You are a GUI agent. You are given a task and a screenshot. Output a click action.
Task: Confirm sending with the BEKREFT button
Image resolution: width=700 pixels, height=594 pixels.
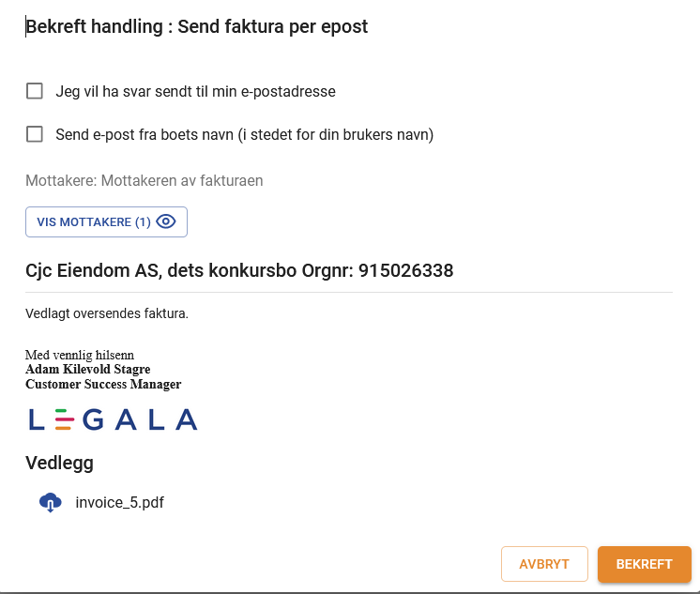(644, 564)
